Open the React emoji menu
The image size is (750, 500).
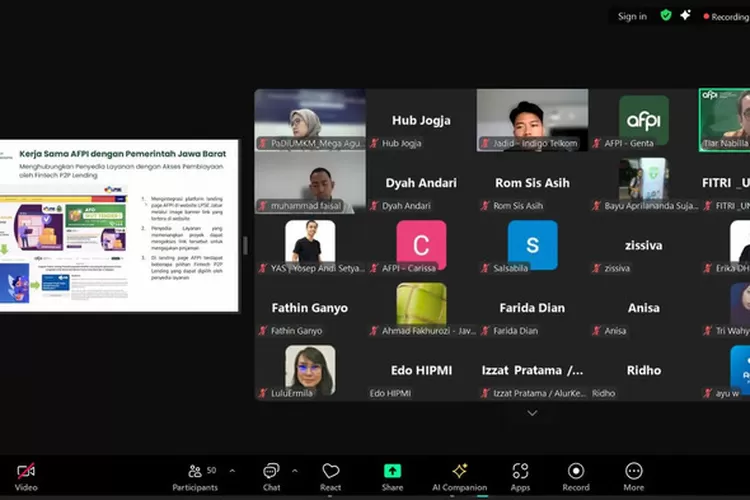click(331, 475)
